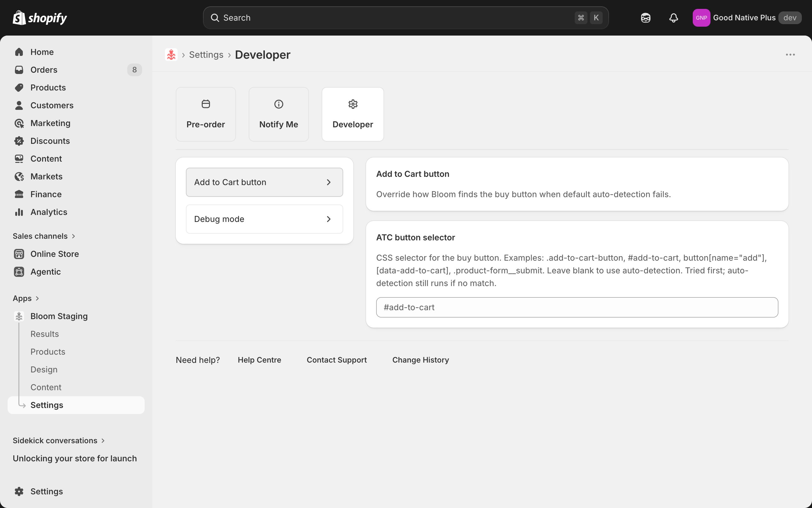Switch to the Notify Me tab
812x508 pixels.
(278, 114)
